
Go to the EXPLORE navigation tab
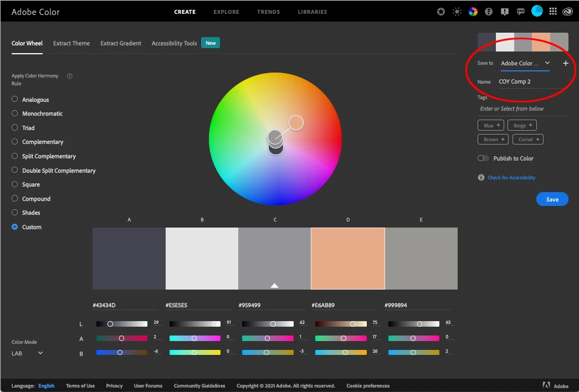tap(227, 12)
